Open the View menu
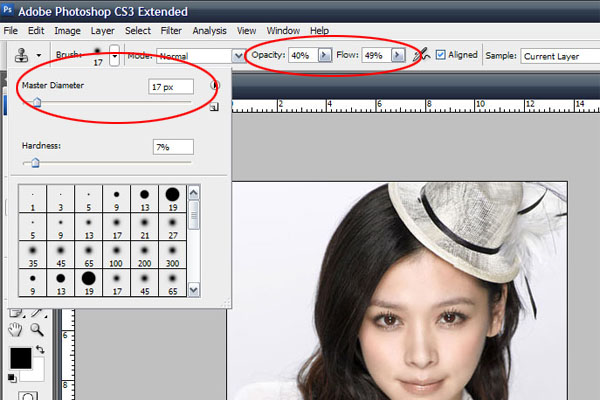Image resolution: width=600 pixels, height=400 pixels. pyautogui.click(x=246, y=31)
